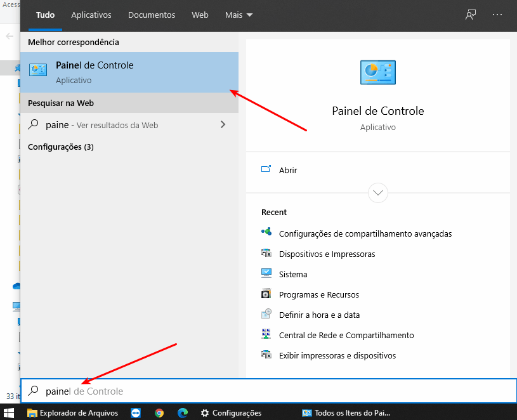Screen dimensions: 517x420
Task: Open the Windows Start button
Action: (x=9, y=413)
